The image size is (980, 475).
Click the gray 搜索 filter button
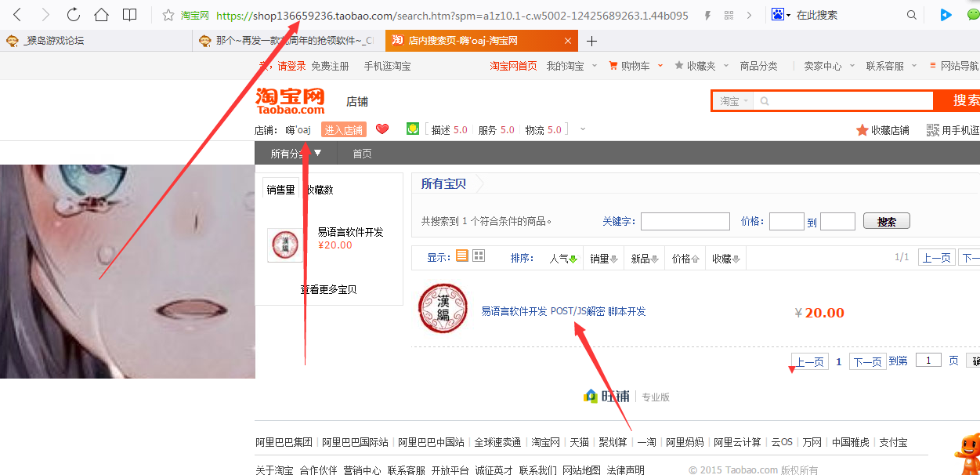coord(886,222)
